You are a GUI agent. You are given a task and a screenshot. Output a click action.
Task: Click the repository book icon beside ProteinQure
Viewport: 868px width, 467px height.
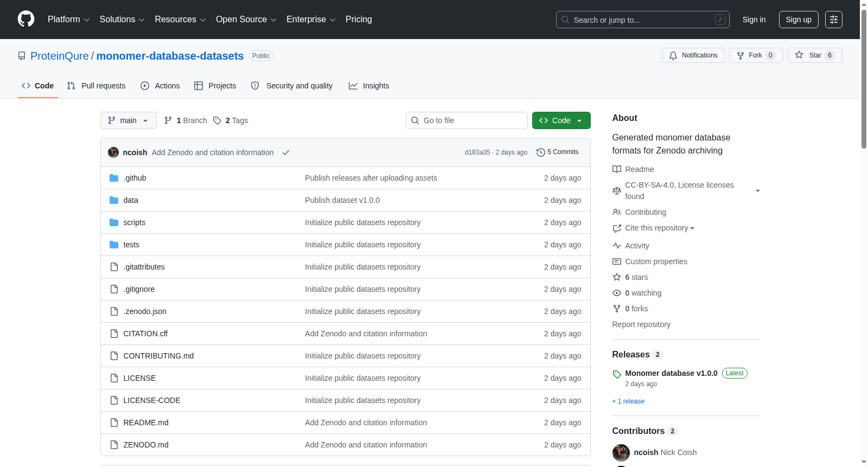pyautogui.click(x=22, y=56)
